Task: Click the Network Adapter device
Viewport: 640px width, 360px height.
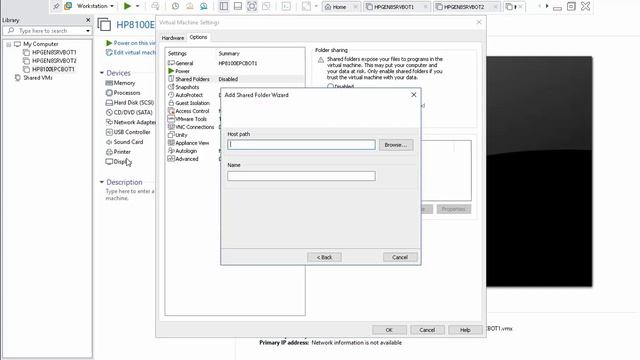Action: pyautogui.click(x=131, y=122)
